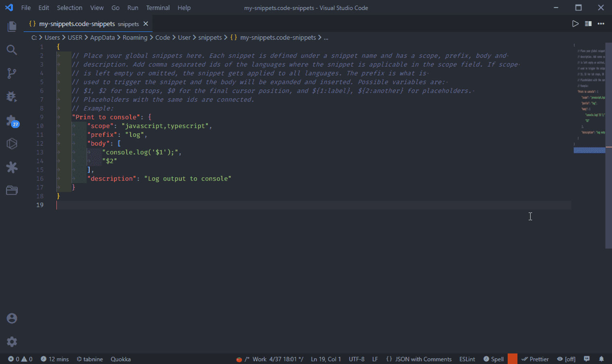
Task: Open the Run menu
Action: (x=132, y=8)
